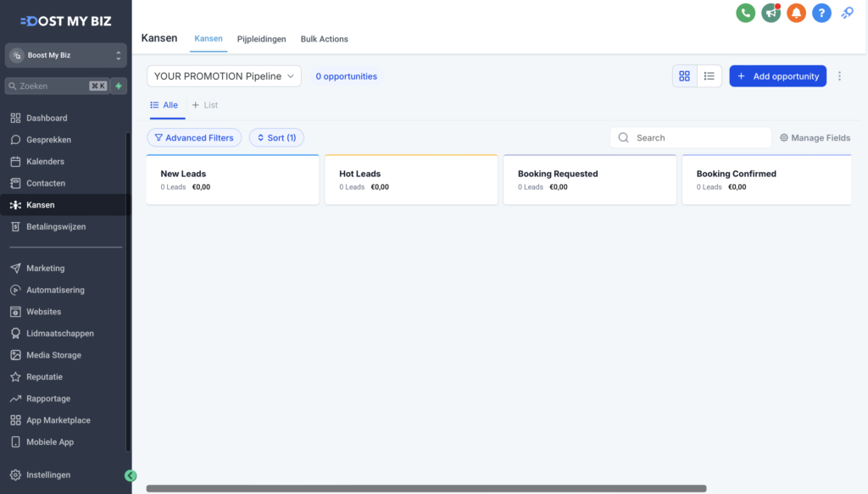
Task: Click the blue help question mark icon
Action: [x=821, y=13]
